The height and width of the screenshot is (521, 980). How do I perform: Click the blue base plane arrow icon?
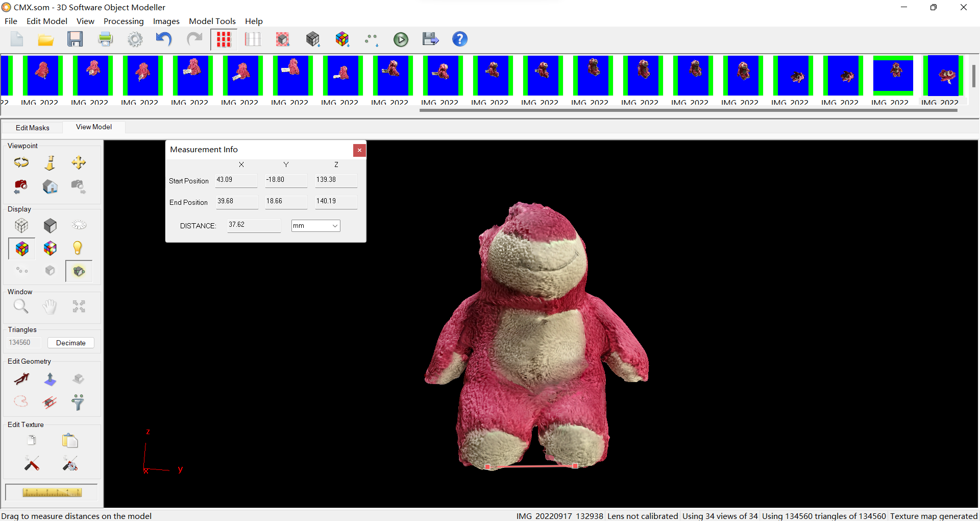pyautogui.click(x=50, y=378)
